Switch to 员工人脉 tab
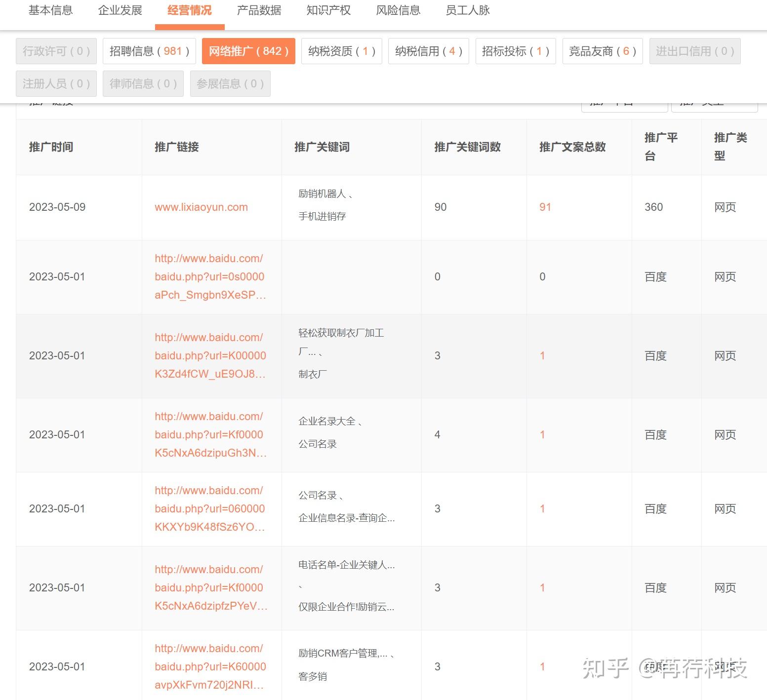767x700 pixels. coord(468,10)
